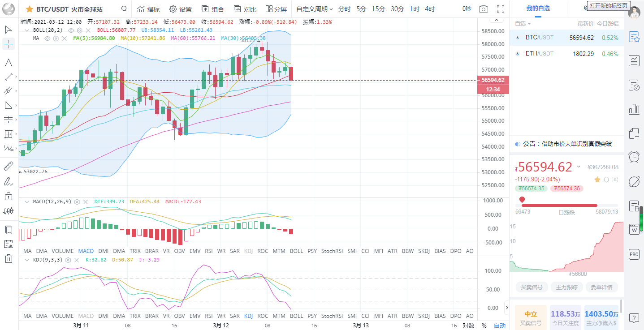Viewport: 644px width, 330px height.
Task: Collapse the KDJ(9,3,3) panel chevron
Action: pyautogui.click(x=26, y=260)
